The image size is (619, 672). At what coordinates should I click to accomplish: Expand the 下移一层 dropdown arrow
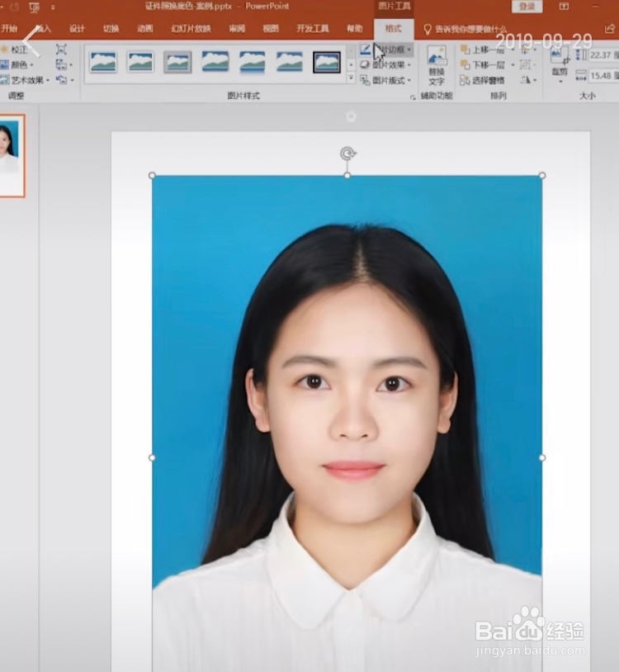pos(513,65)
